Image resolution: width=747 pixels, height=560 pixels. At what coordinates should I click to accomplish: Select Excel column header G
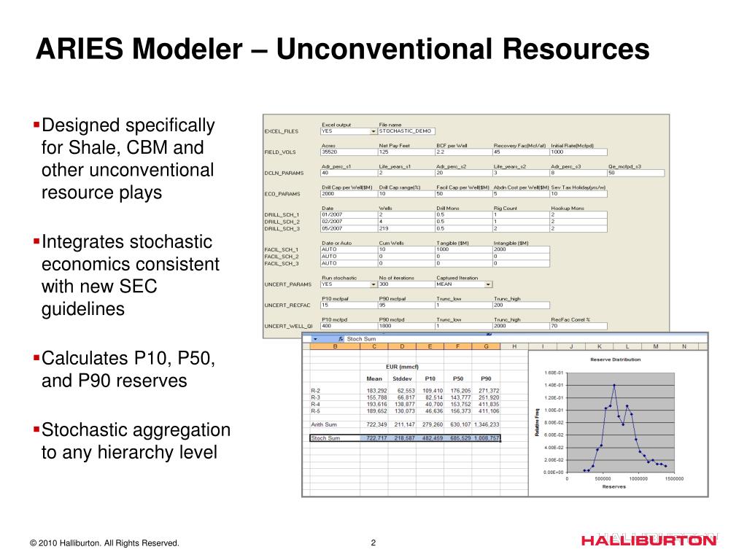click(486, 346)
